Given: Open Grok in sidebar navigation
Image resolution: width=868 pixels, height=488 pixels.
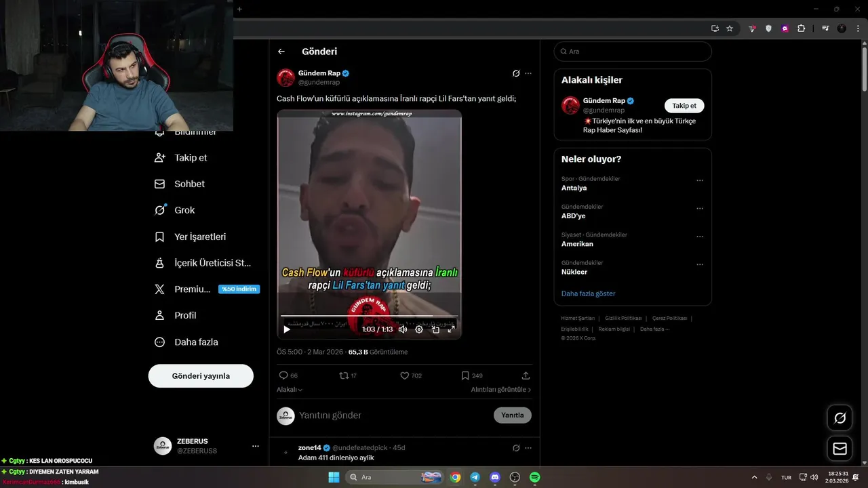Looking at the screenshot, I should (175, 210).
